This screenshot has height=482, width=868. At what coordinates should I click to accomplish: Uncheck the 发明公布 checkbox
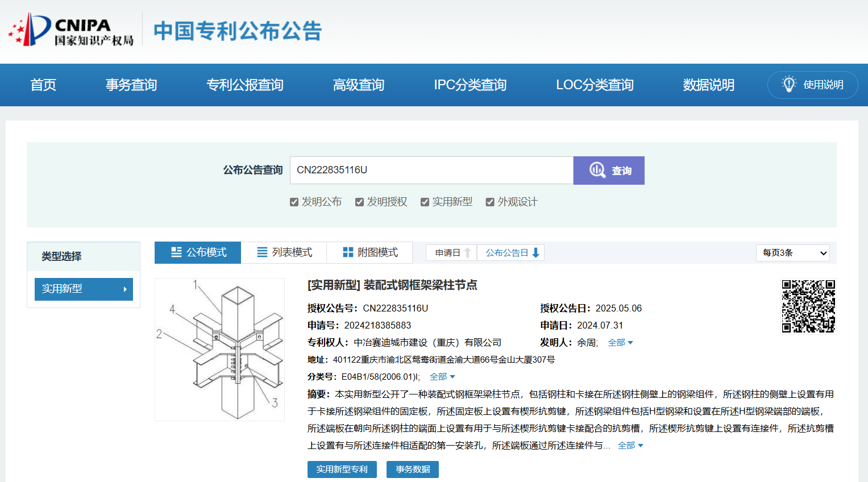pos(294,202)
